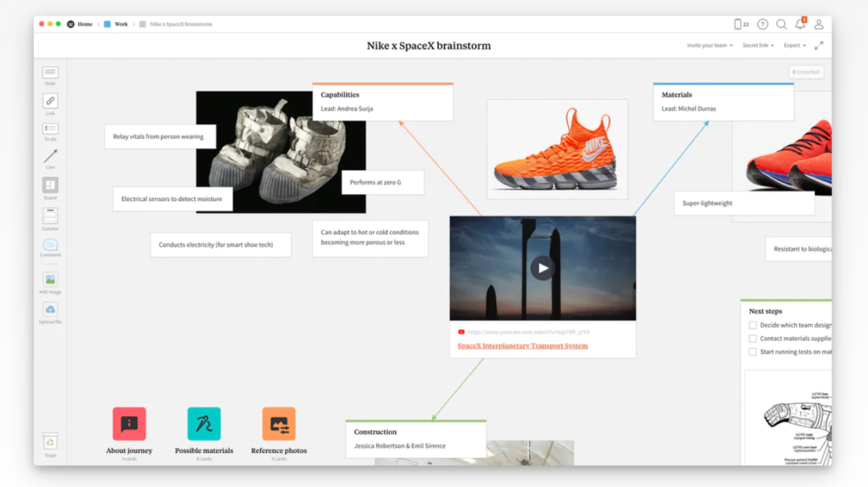
Task: Click the Add image tool
Action: (x=50, y=283)
